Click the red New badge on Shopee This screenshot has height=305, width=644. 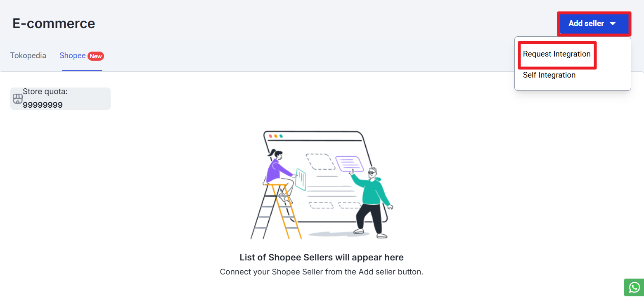pyautogui.click(x=96, y=56)
